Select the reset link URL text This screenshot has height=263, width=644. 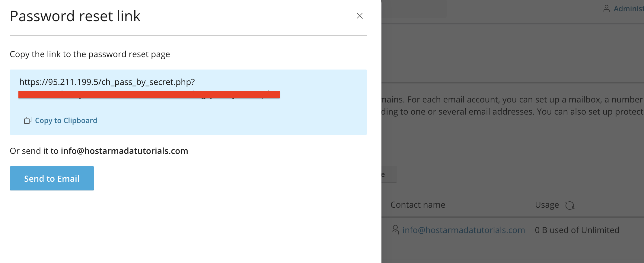(107, 82)
